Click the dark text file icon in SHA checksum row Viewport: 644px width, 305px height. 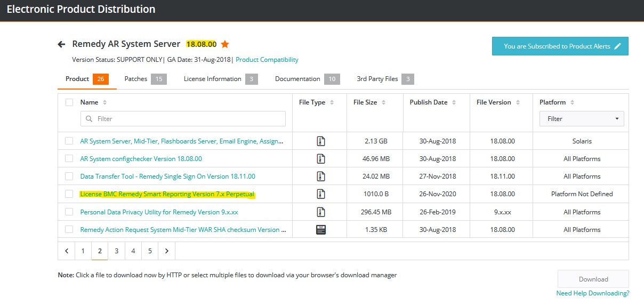pyautogui.click(x=320, y=230)
